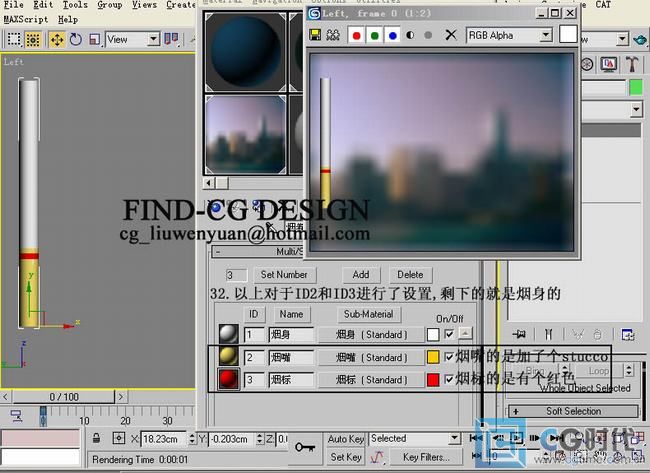Click the yellow color swatch for ID 2
Viewport: 650px width, 473px height.
pyautogui.click(x=433, y=357)
